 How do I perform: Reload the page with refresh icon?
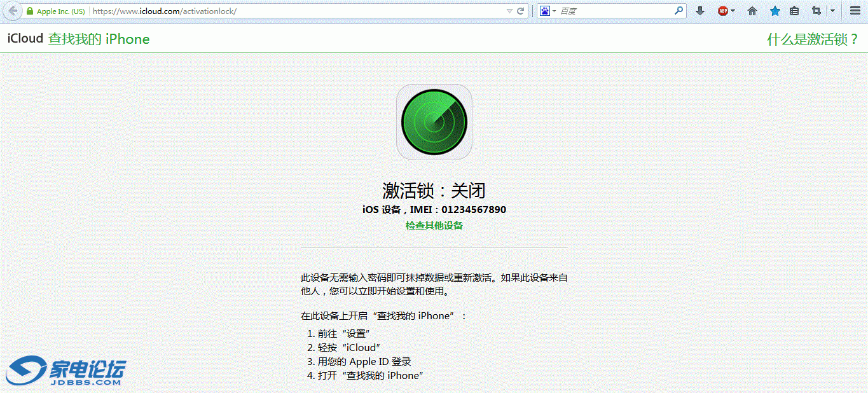[x=521, y=11]
